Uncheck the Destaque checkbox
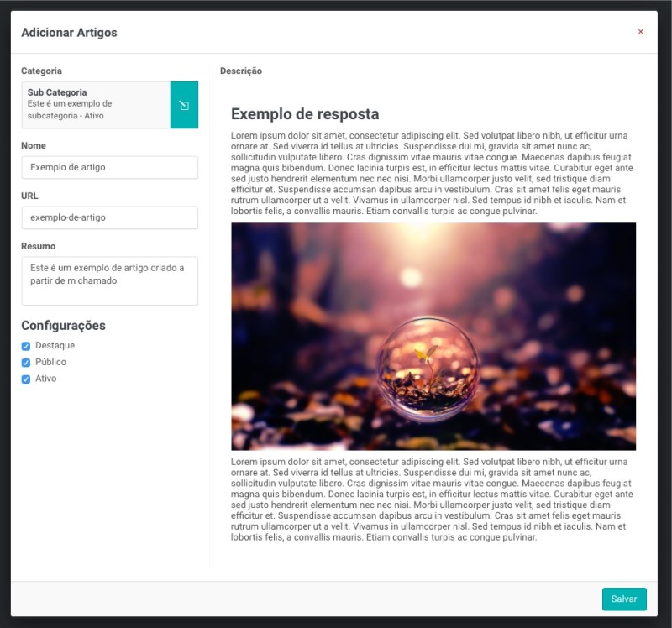The width and height of the screenshot is (672, 628). pos(26,346)
